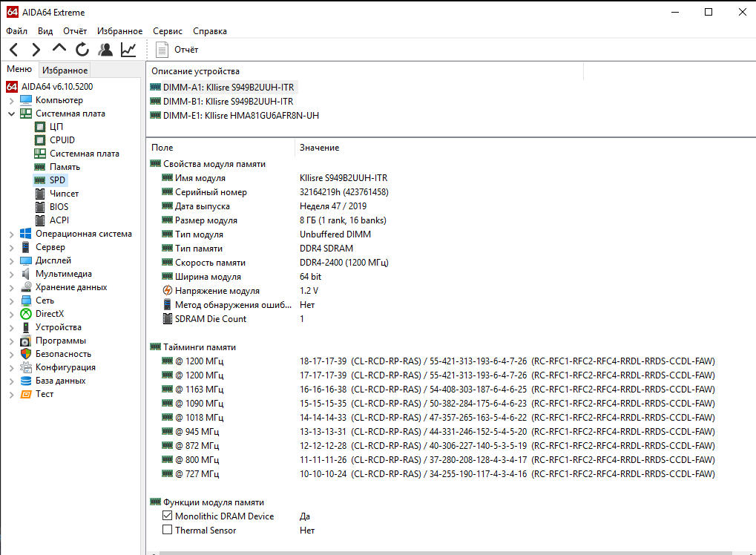
Task: Select the CPUID icon in the tree
Action: [40, 140]
